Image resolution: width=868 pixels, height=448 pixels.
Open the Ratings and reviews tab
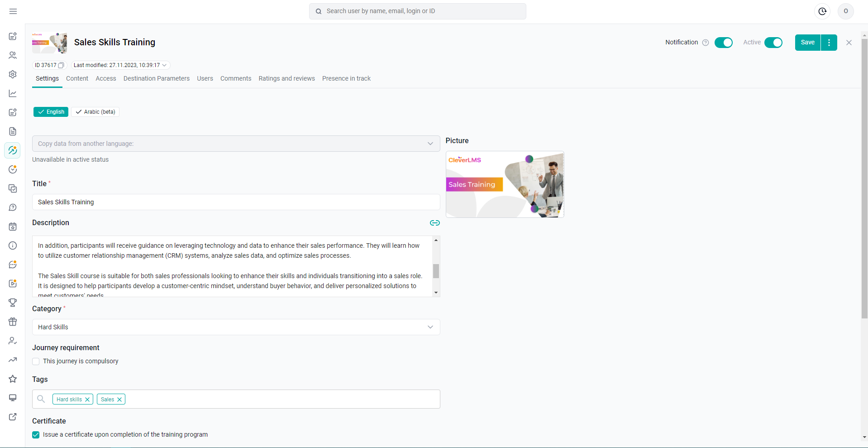point(287,78)
